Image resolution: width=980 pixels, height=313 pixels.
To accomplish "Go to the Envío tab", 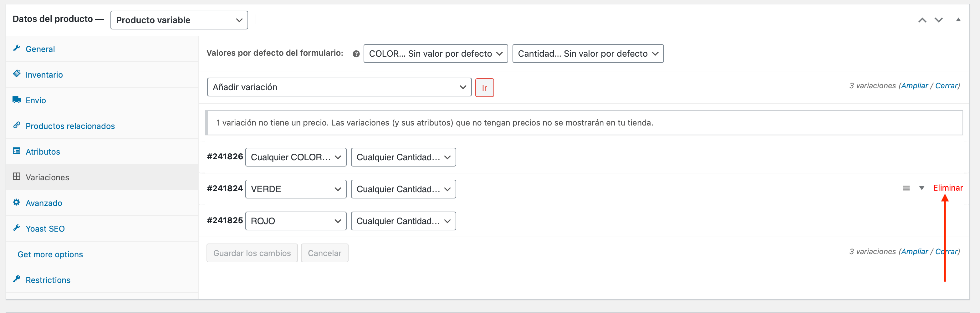I will point(102,100).
